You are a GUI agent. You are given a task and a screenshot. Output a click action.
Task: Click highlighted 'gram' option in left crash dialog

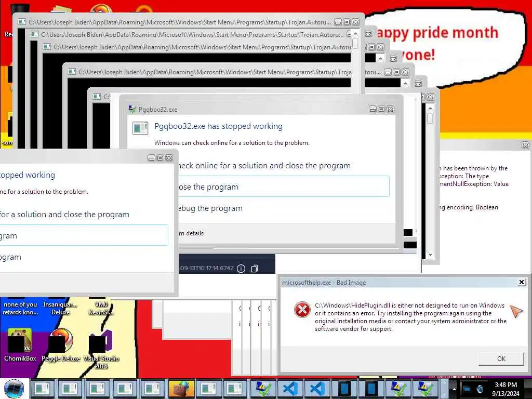[84, 235]
